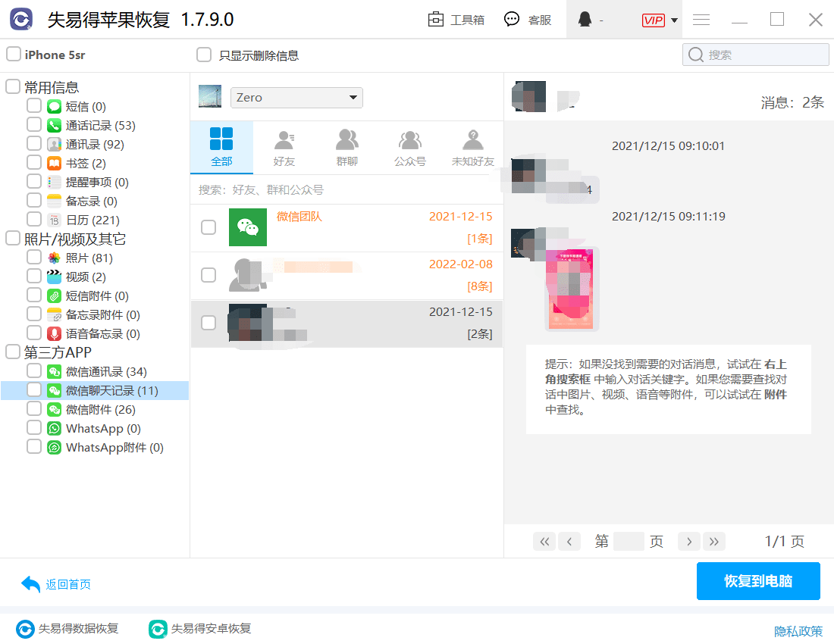Screen dimensions: 834x644
Task: Open the 客服 chat bubble icon
Action: point(512,20)
